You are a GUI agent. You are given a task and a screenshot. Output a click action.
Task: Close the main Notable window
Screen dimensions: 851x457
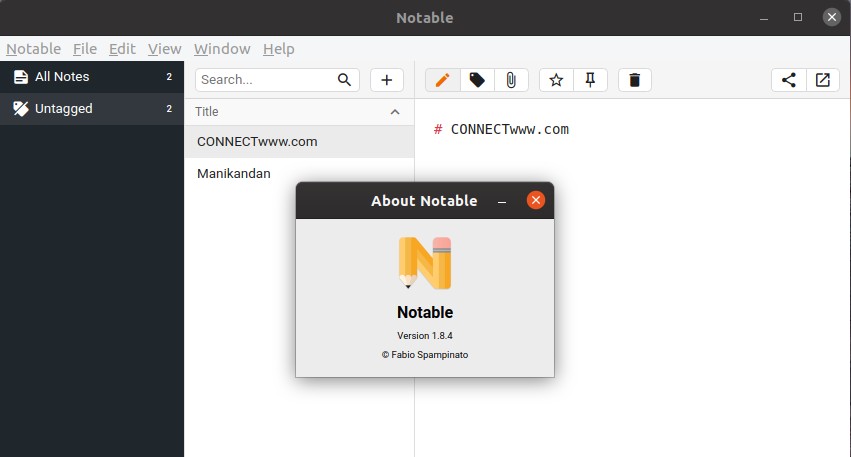pos(831,17)
